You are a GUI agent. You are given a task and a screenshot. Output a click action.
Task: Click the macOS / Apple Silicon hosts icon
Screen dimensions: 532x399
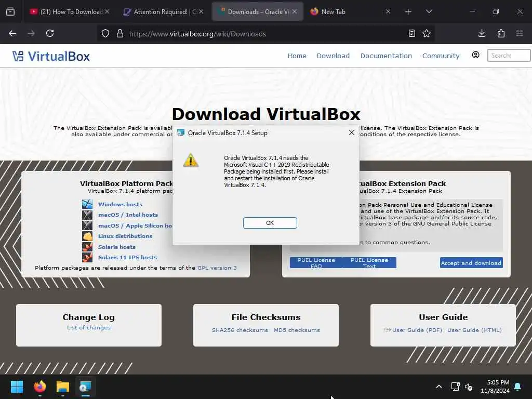coord(87,225)
